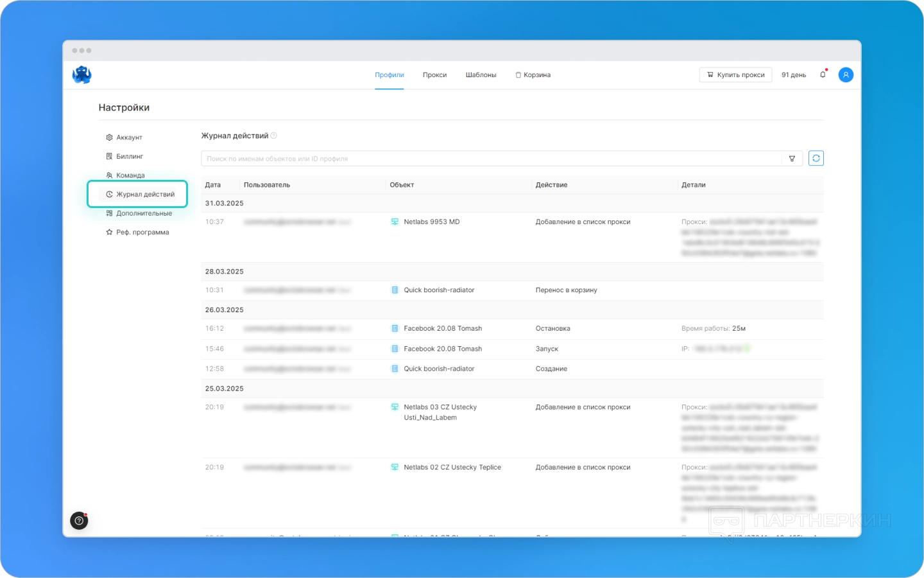Open the notifications bell

click(823, 74)
